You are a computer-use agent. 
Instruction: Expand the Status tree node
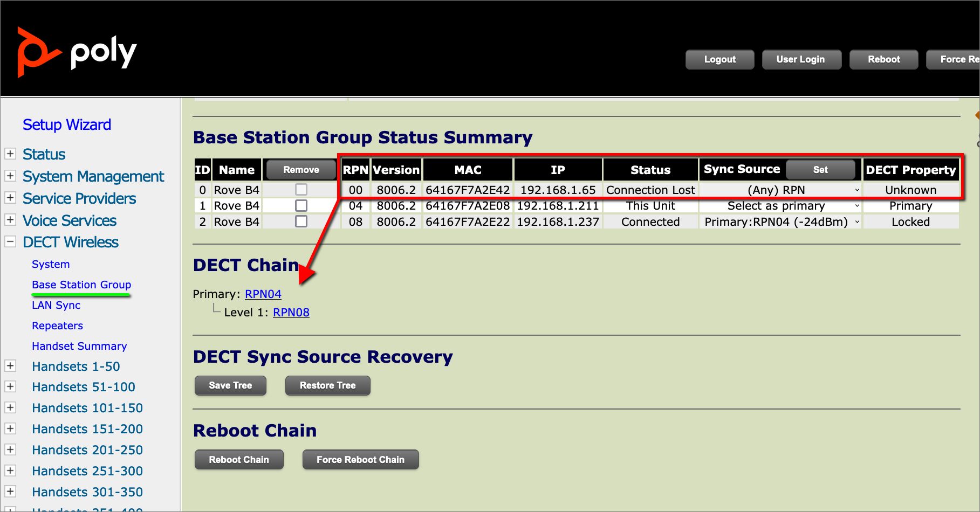pos(10,154)
